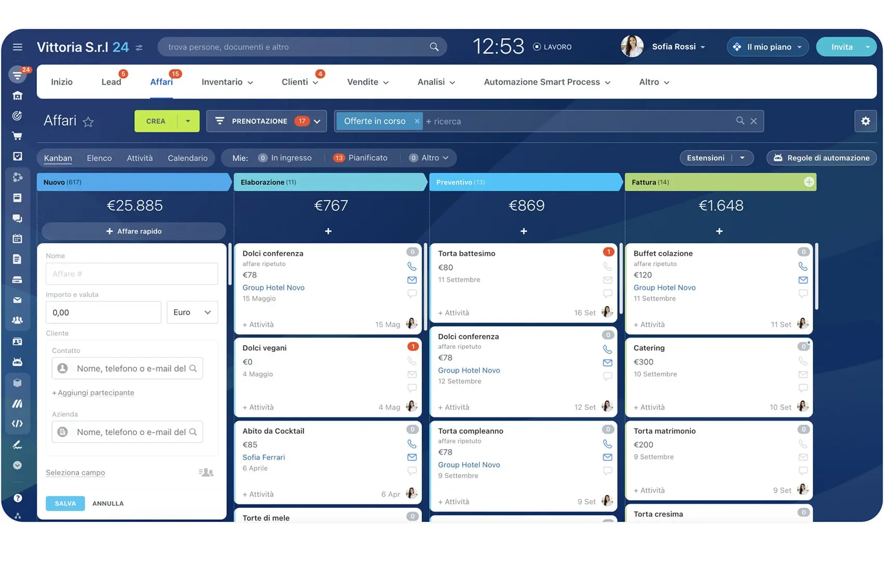
Task: Open the help question mark icon
Action: coord(17,498)
